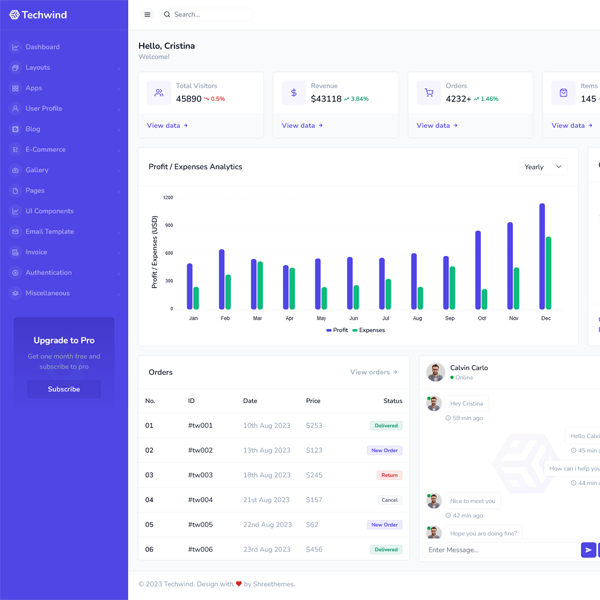Click the tall December profit bar

(542, 256)
